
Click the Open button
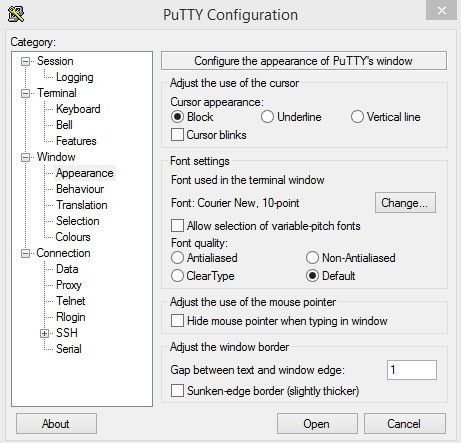317,424
